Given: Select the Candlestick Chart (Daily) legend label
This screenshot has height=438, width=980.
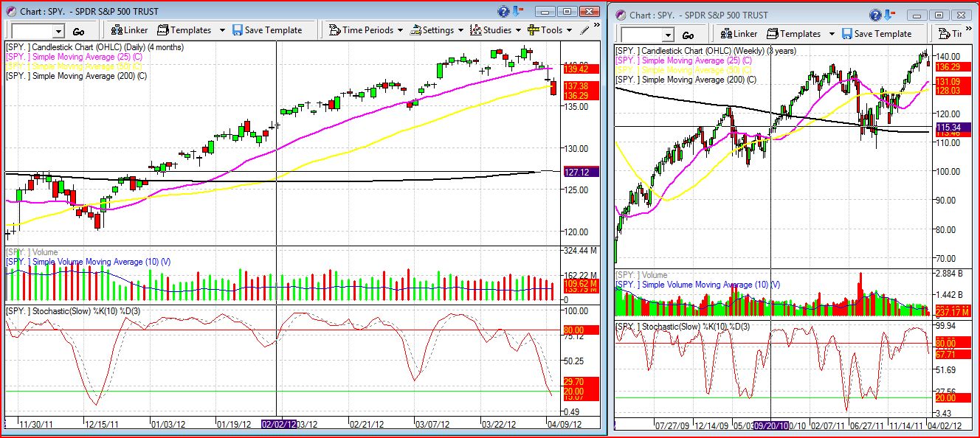Looking at the screenshot, I should [94, 47].
